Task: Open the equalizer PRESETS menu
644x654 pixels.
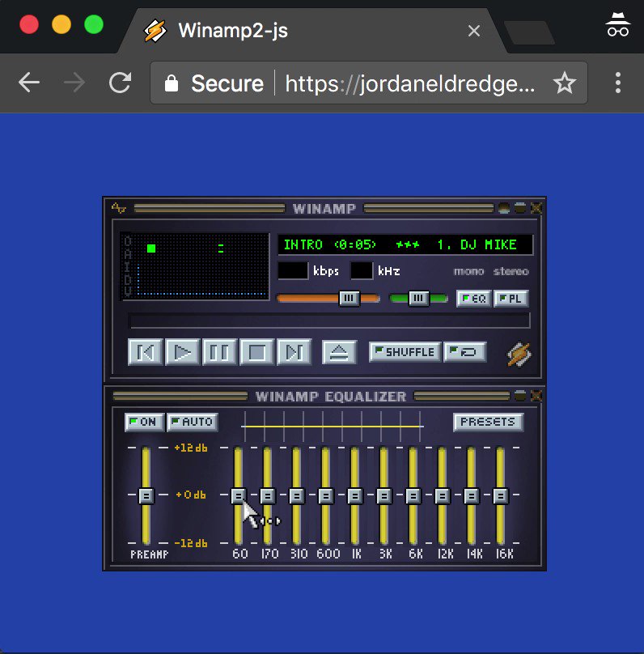Action: click(x=488, y=422)
